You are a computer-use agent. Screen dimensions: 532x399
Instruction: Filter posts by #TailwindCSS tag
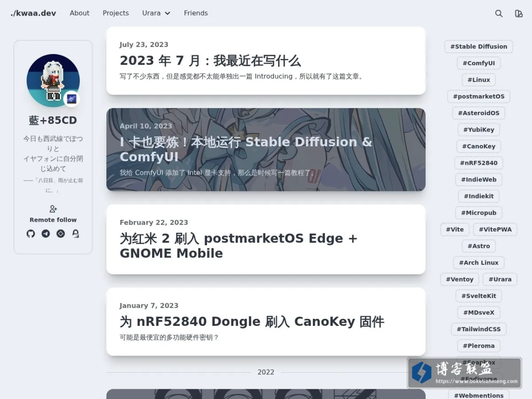479,329
